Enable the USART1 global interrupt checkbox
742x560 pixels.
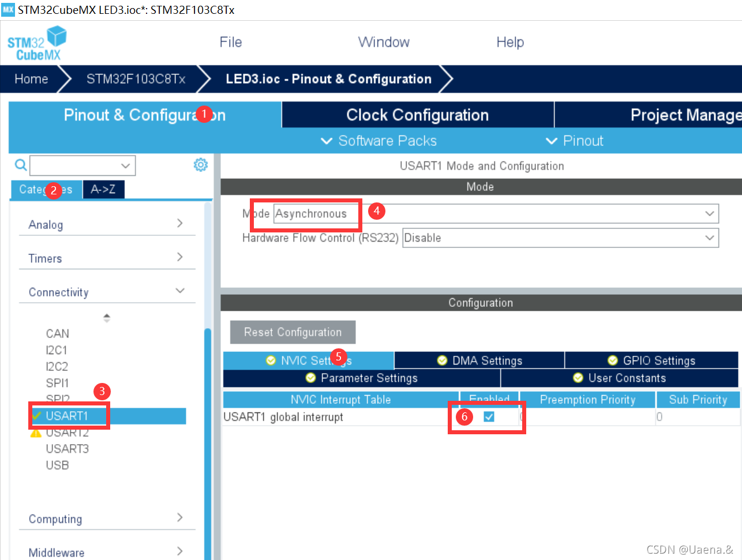click(489, 416)
